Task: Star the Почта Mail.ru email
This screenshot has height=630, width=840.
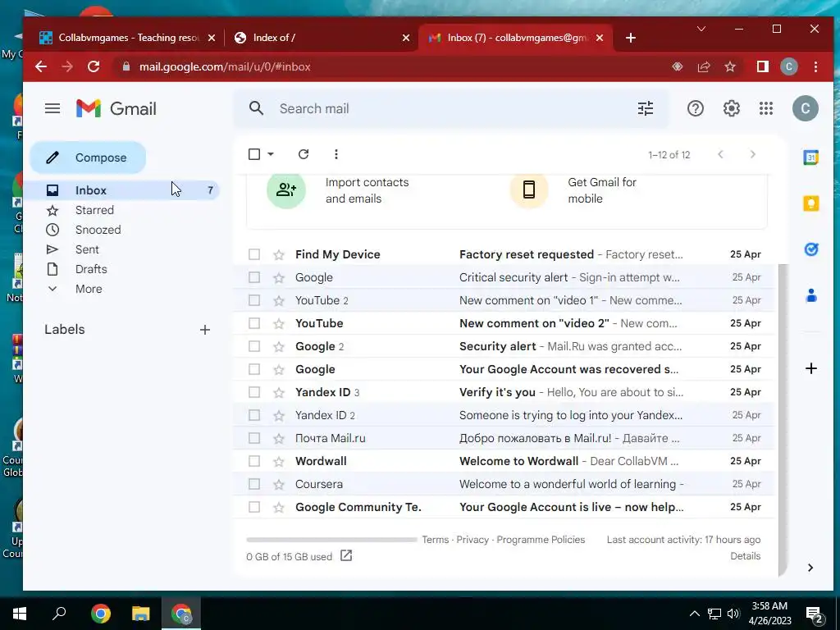Action: (x=279, y=438)
